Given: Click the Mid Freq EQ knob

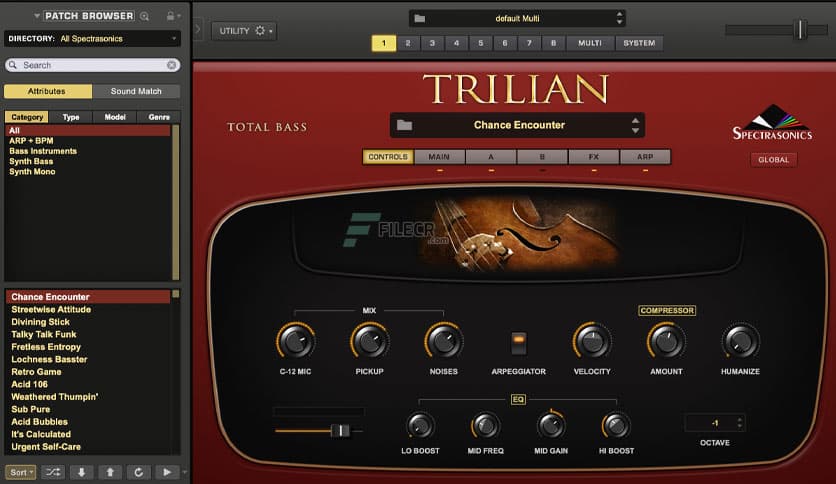Looking at the screenshot, I should (486, 426).
